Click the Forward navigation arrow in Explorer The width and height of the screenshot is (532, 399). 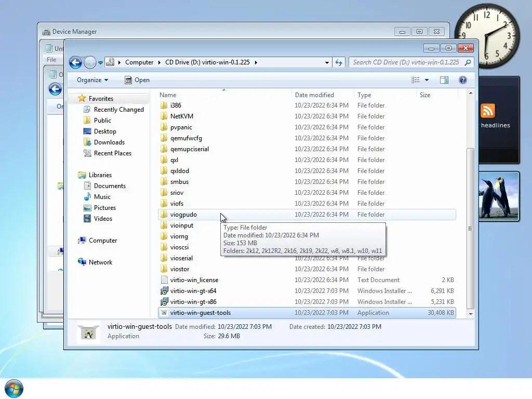pos(90,62)
